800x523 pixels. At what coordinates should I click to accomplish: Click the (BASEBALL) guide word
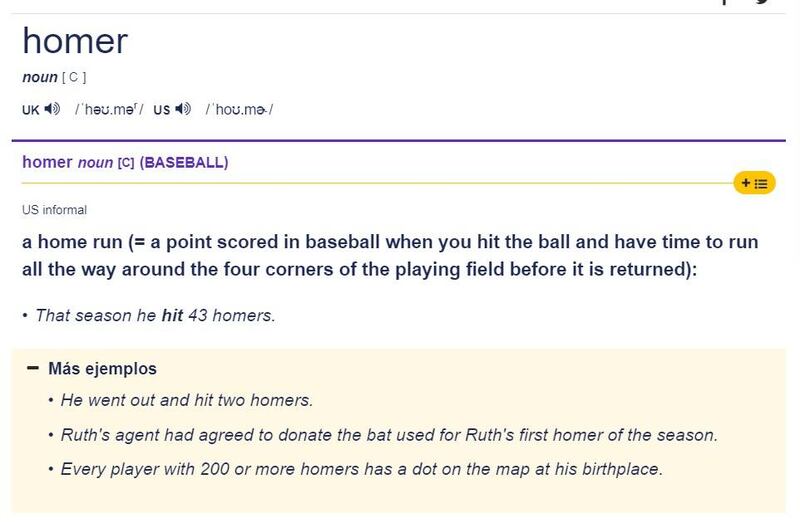pos(185,162)
